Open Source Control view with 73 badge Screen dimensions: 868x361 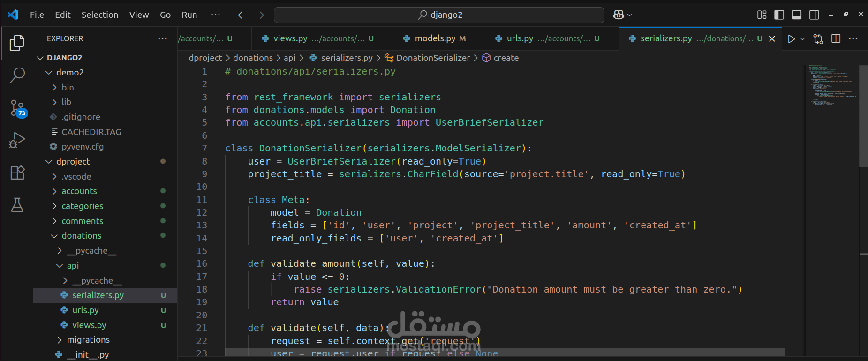coord(18,108)
